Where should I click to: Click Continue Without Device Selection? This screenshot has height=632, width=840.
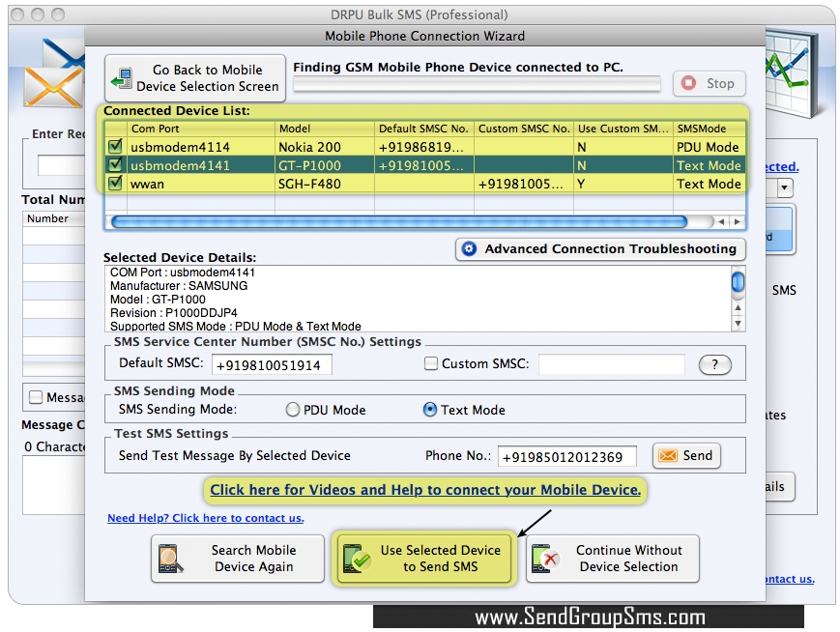612,559
